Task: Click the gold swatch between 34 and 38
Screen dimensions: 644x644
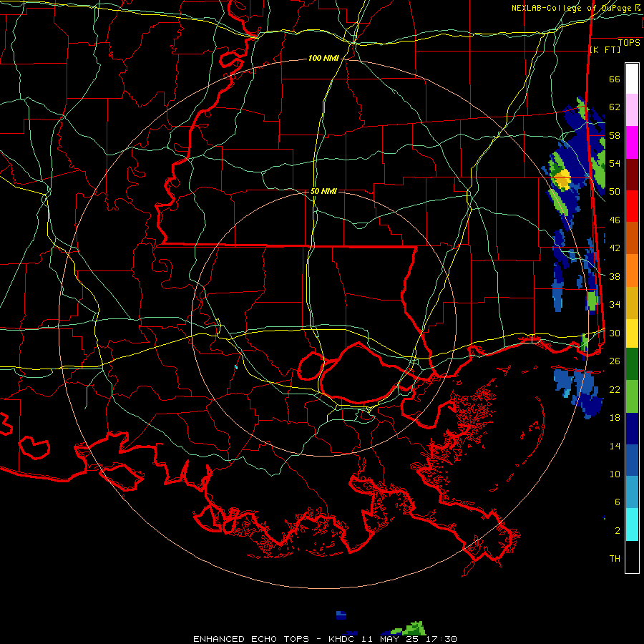Action: 632,303
